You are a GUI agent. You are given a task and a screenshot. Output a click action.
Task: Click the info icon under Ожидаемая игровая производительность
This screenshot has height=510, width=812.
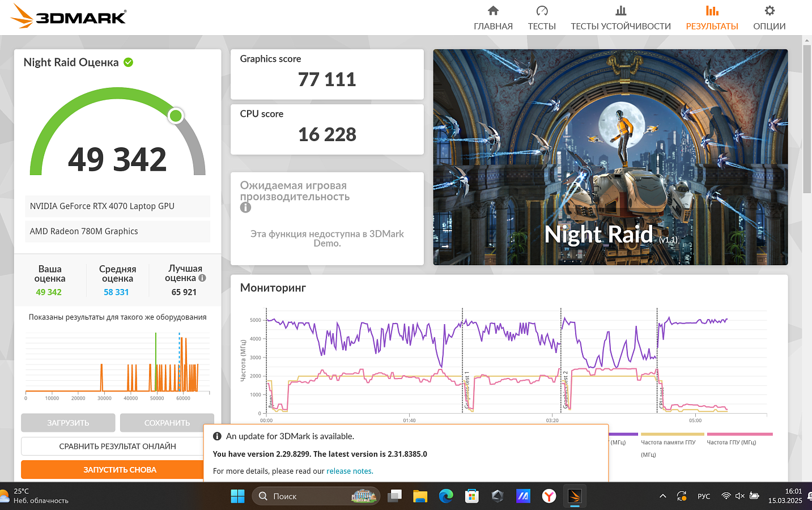(245, 207)
